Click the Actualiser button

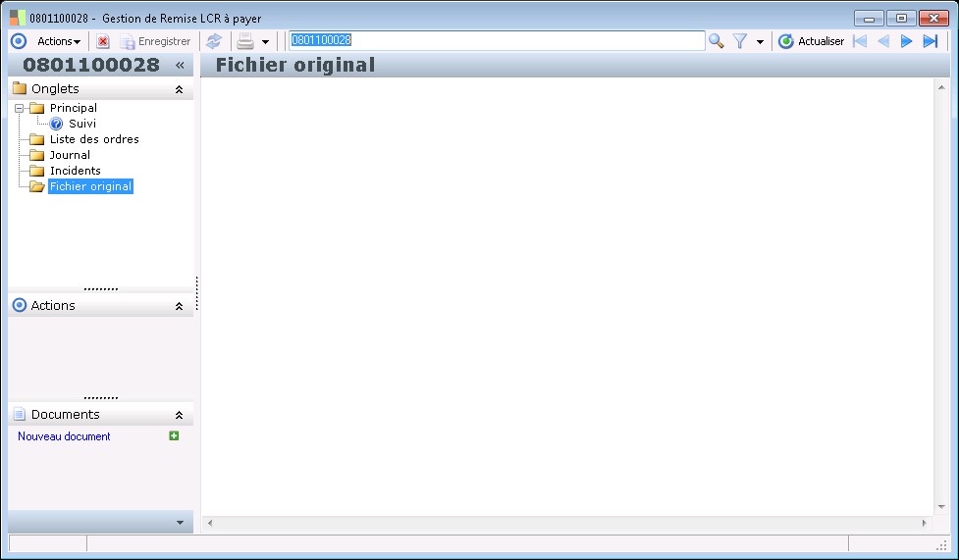coord(811,41)
